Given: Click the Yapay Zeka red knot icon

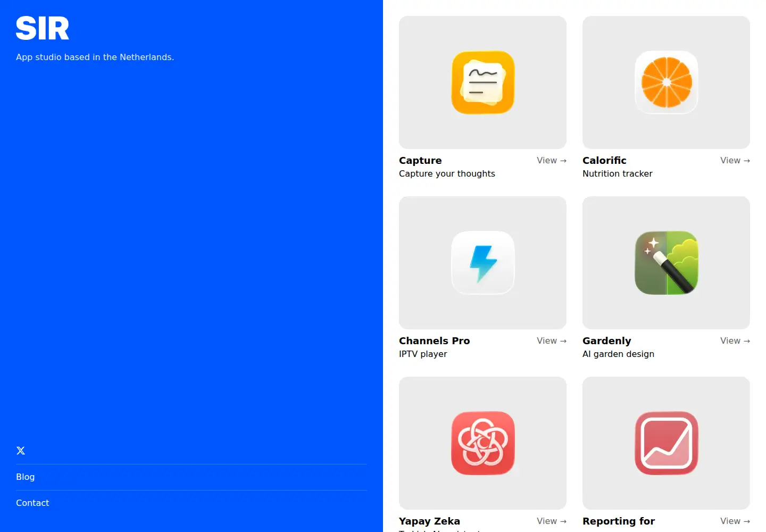Looking at the screenshot, I should [483, 443].
